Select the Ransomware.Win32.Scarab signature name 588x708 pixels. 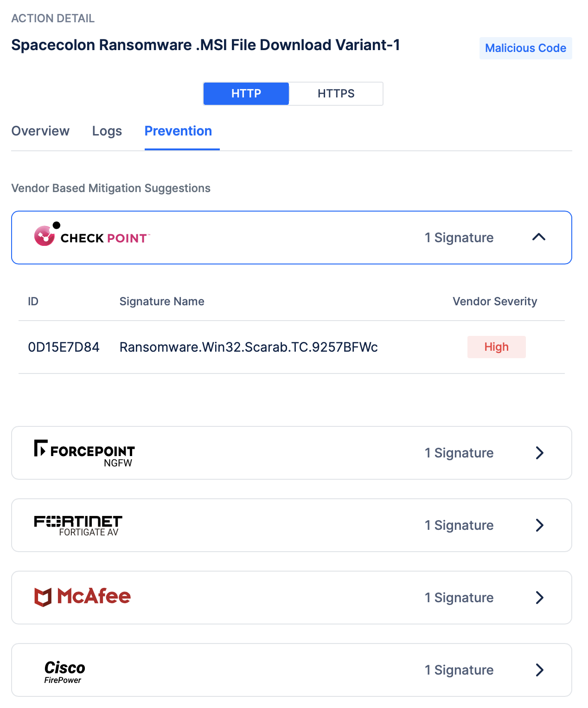tap(249, 347)
